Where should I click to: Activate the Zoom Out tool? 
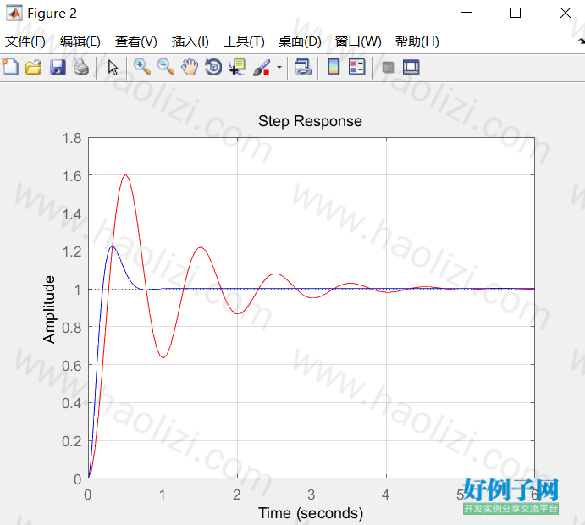(x=165, y=67)
